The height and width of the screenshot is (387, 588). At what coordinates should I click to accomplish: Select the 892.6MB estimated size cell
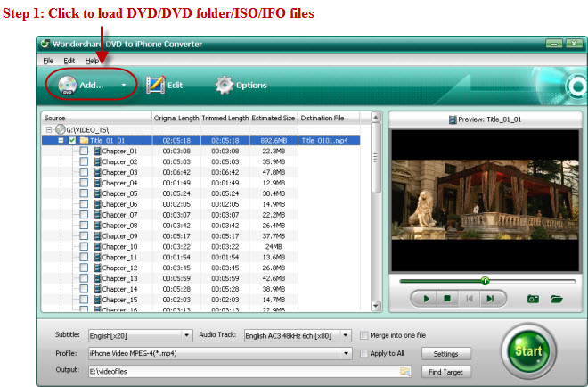point(274,140)
